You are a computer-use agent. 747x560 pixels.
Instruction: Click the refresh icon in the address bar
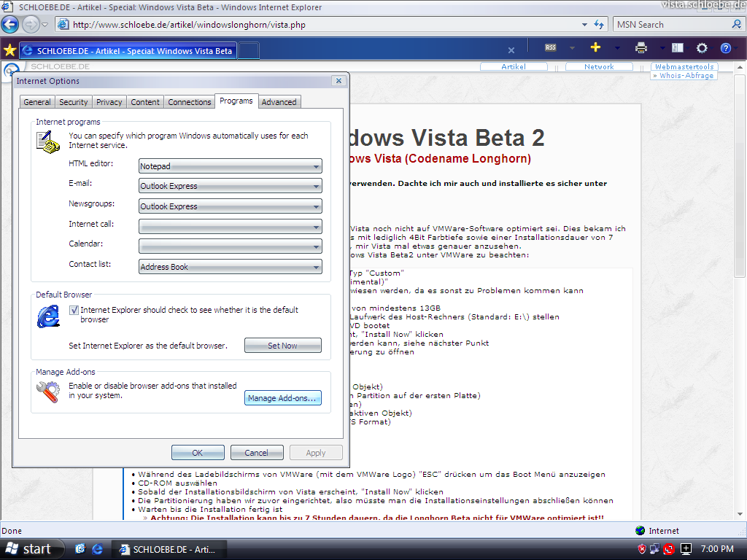pos(600,24)
